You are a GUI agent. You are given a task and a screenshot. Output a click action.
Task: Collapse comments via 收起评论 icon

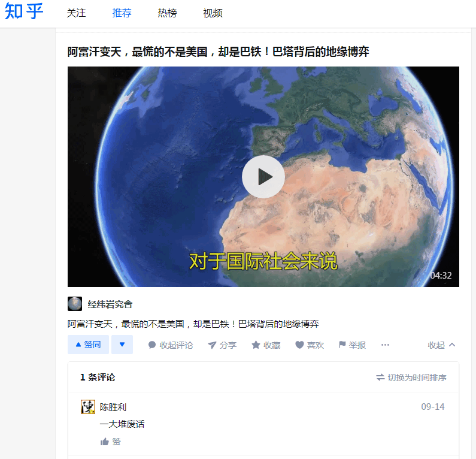coord(152,345)
